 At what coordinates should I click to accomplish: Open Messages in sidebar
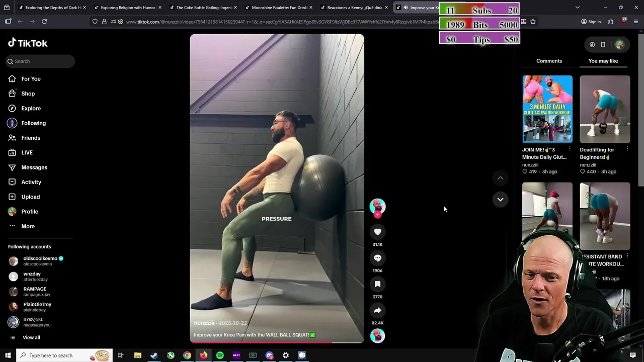34,167
